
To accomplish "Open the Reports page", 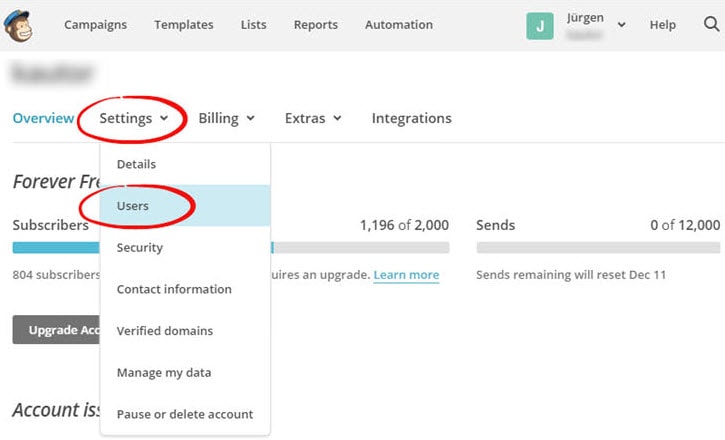I will 315,25.
